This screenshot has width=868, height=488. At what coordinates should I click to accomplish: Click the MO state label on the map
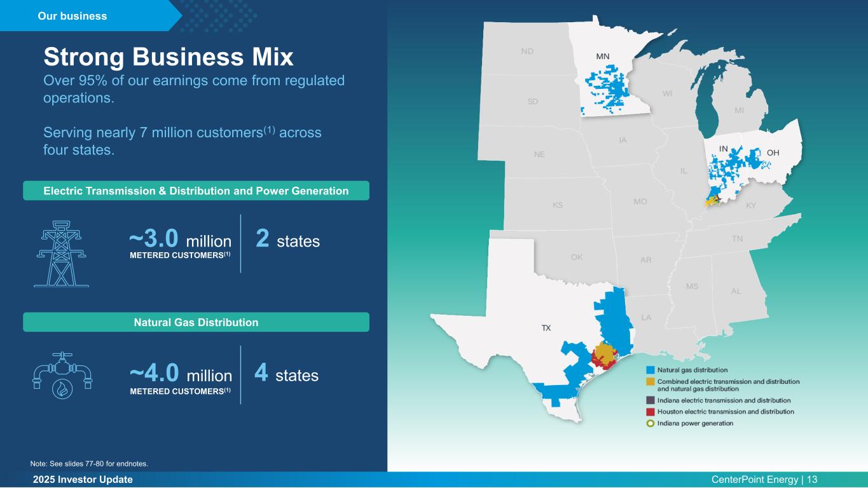640,201
